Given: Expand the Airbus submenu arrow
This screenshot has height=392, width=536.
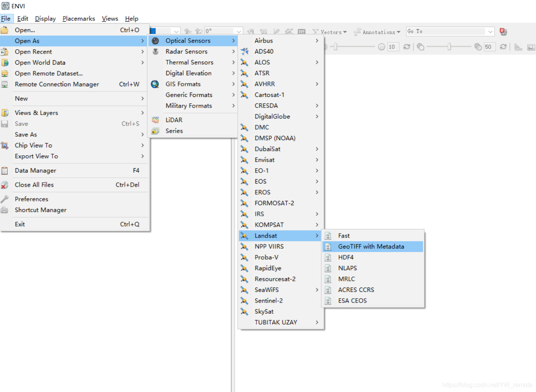Looking at the screenshot, I should point(317,41).
